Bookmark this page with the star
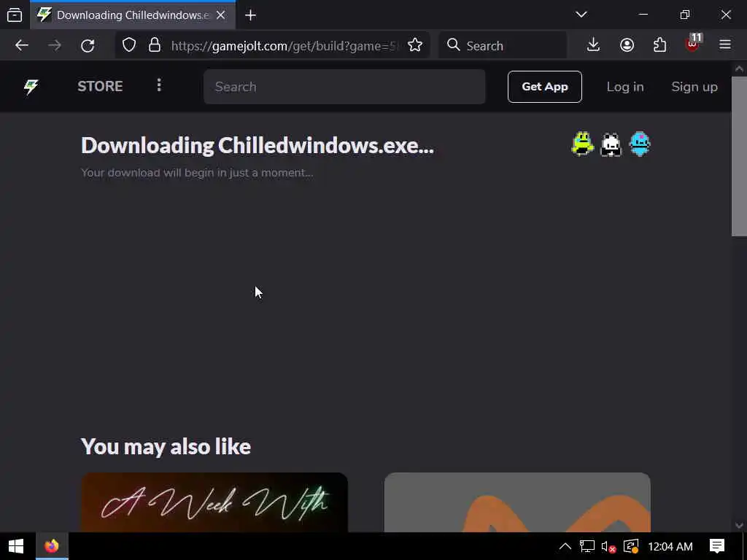The width and height of the screenshot is (747, 560). 415,45
